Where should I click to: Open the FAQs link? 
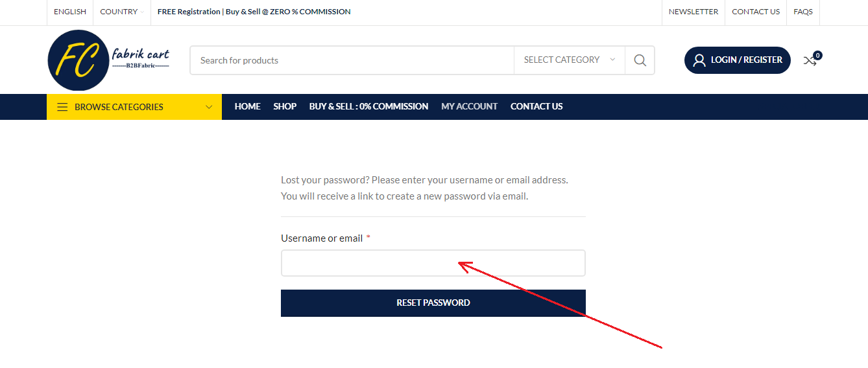click(x=803, y=12)
